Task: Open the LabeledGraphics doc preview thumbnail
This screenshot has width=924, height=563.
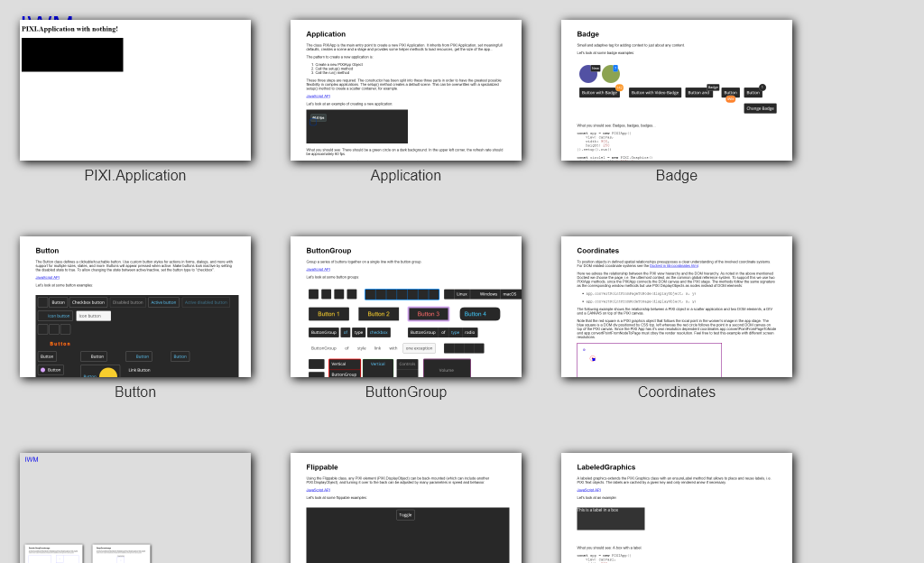Action: point(677,508)
